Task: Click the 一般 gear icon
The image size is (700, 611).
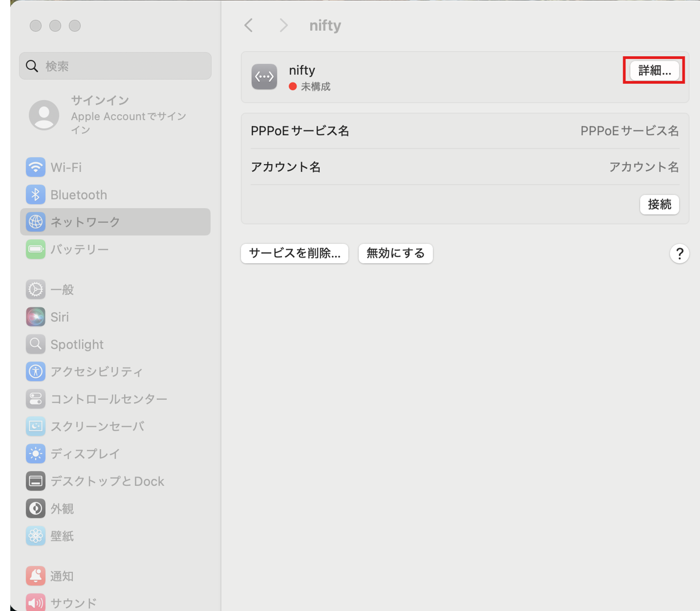Action: [x=36, y=290]
